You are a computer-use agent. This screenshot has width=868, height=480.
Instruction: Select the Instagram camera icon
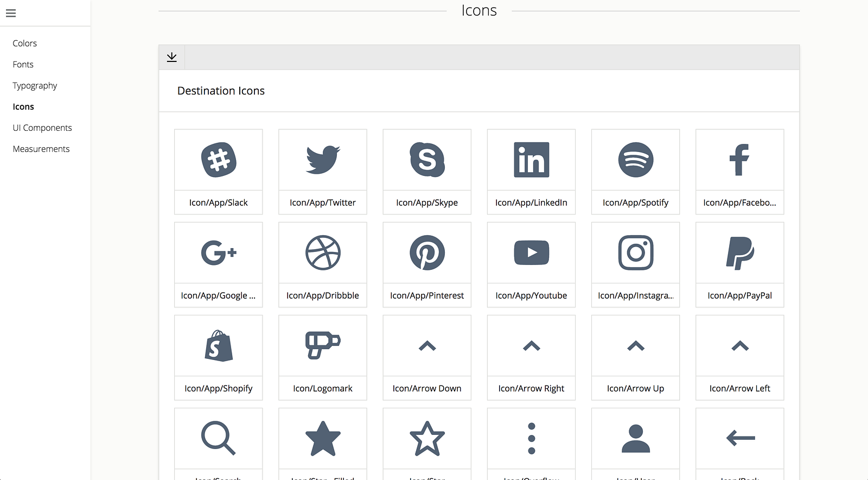point(636,252)
